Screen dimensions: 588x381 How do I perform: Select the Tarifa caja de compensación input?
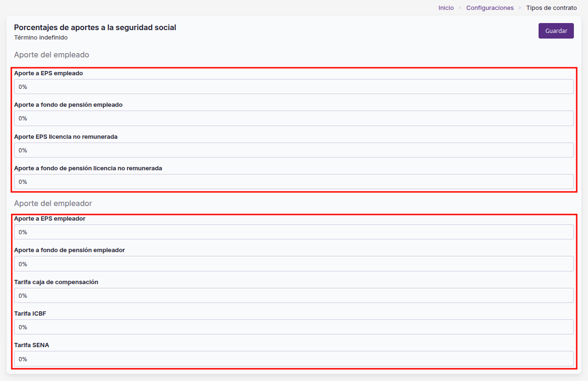pos(294,295)
